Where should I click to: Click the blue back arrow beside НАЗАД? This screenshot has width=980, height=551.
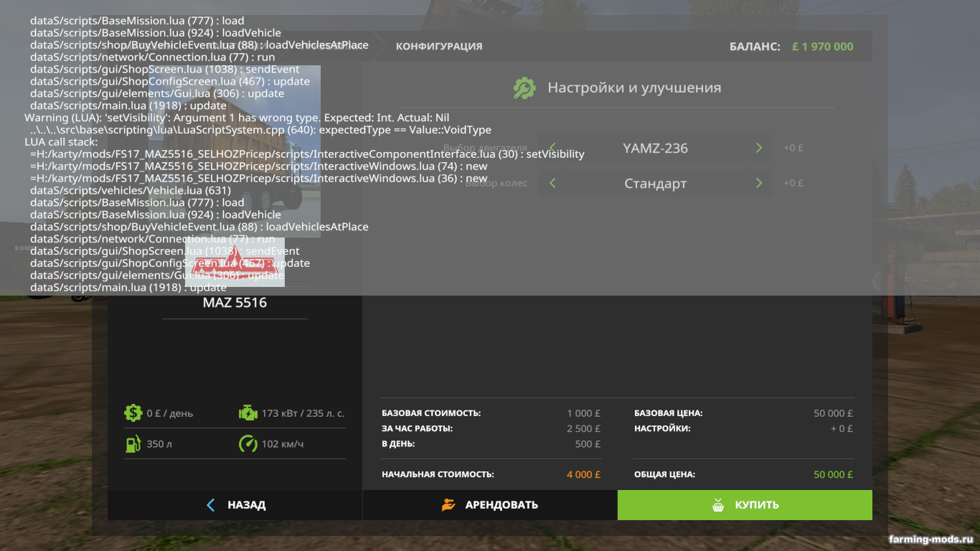(x=211, y=505)
